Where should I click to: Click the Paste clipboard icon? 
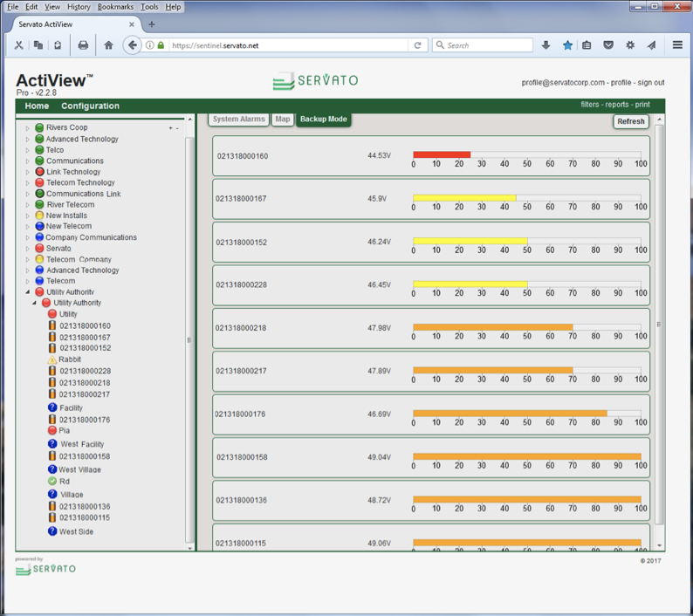(58, 45)
